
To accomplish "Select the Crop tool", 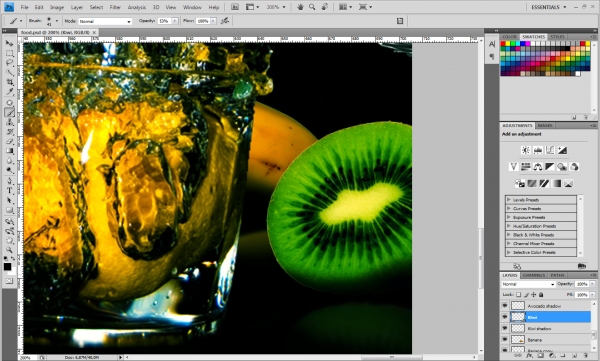I will pos(9,82).
